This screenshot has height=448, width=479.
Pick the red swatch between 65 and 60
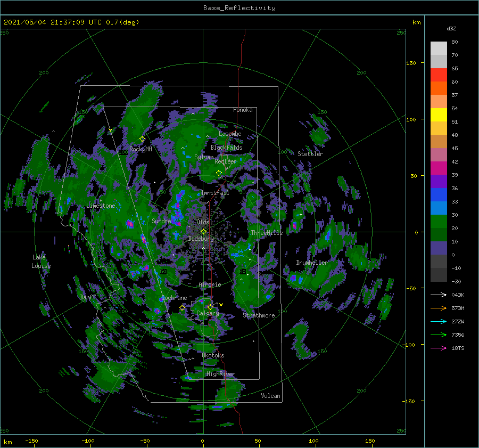point(439,75)
